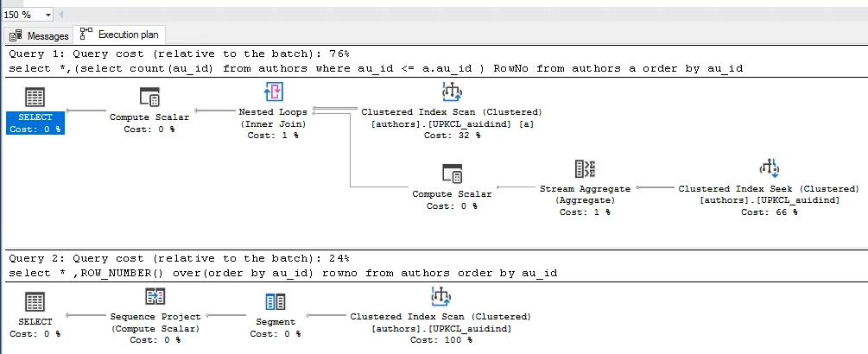The width and height of the screenshot is (868, 354).
Task: Select the SELECT node icon in Query 1
Action: coord(35,98)
